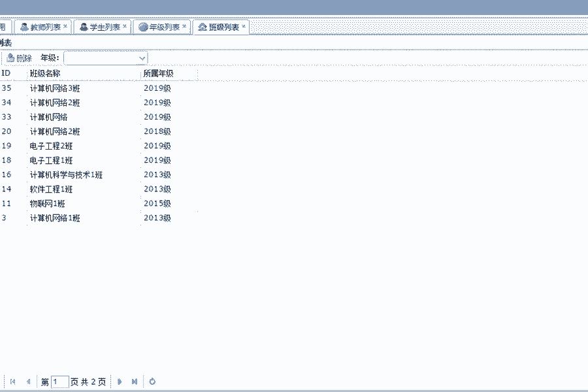Go to the previous page icon
588x392 pixels.
28,382
